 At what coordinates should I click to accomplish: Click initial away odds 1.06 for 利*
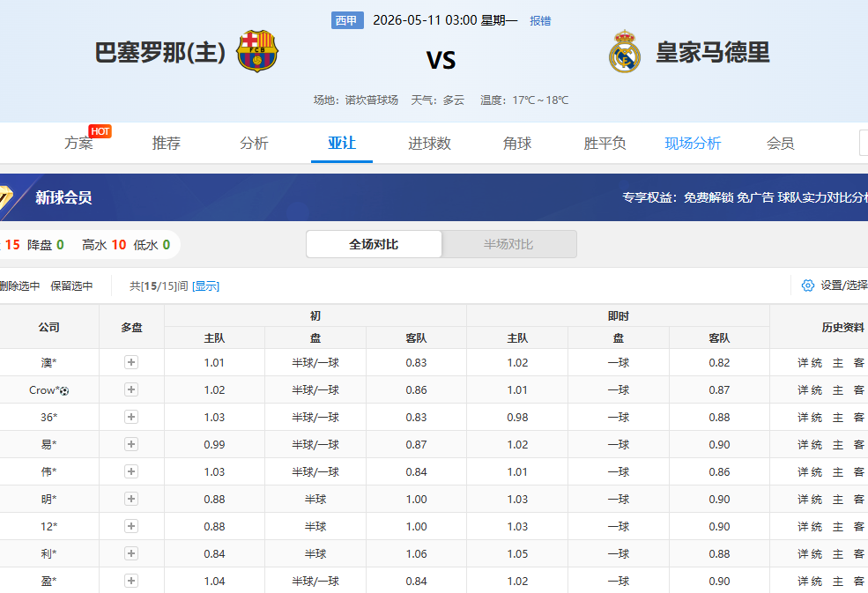pos(416,553)
